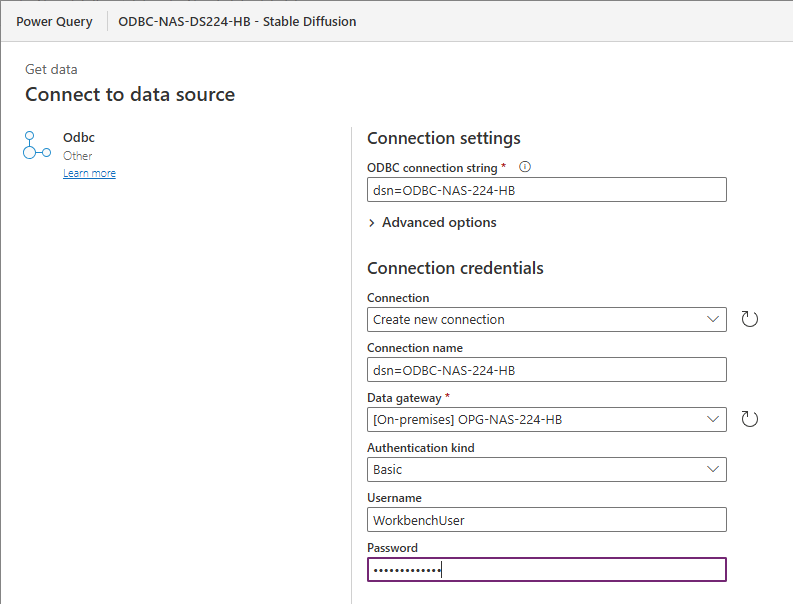Viewport: 793px width, 604px height.
Task: Click the Connection credentials heading
Action: [x=455, y=268]
